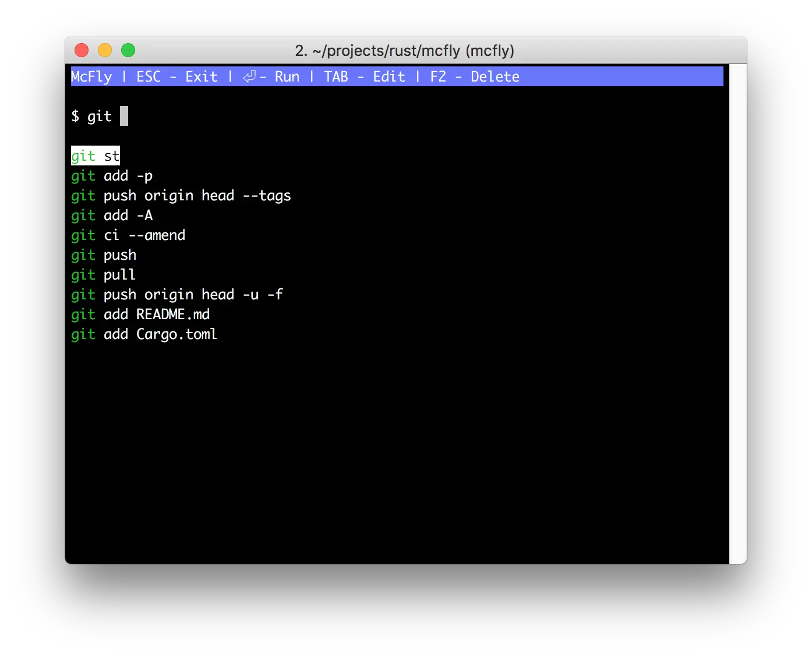Pick the 'git add -A' command
This screenshot has height=657, width=812.
112,216
